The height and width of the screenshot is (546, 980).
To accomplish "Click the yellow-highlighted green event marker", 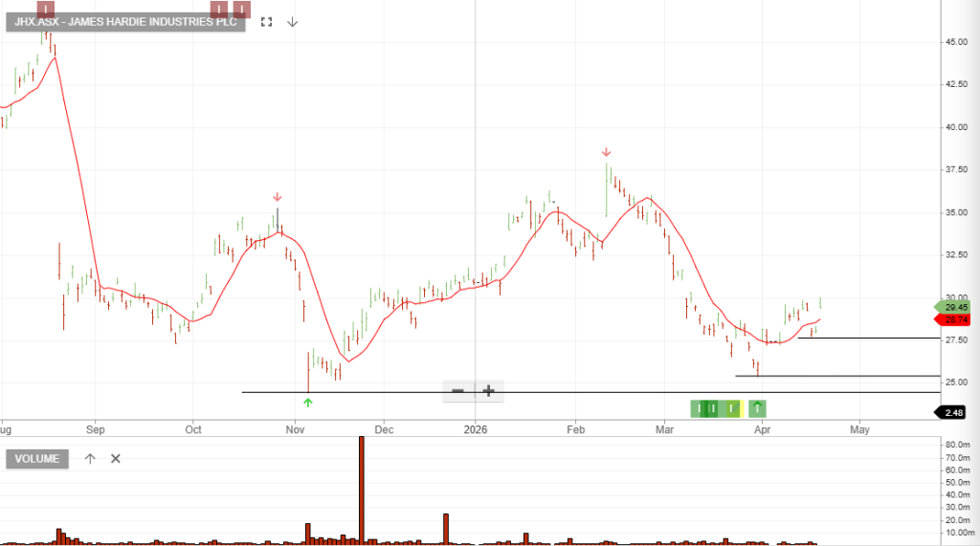I will pyautogui.click(x=732, y=409).
